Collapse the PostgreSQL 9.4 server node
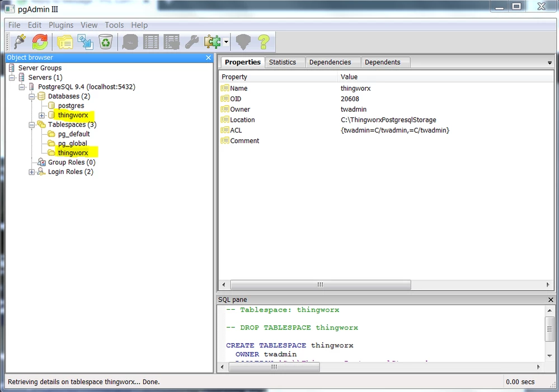Image resolution: width=559 pixels, height=392 pixels. [22, 87]
